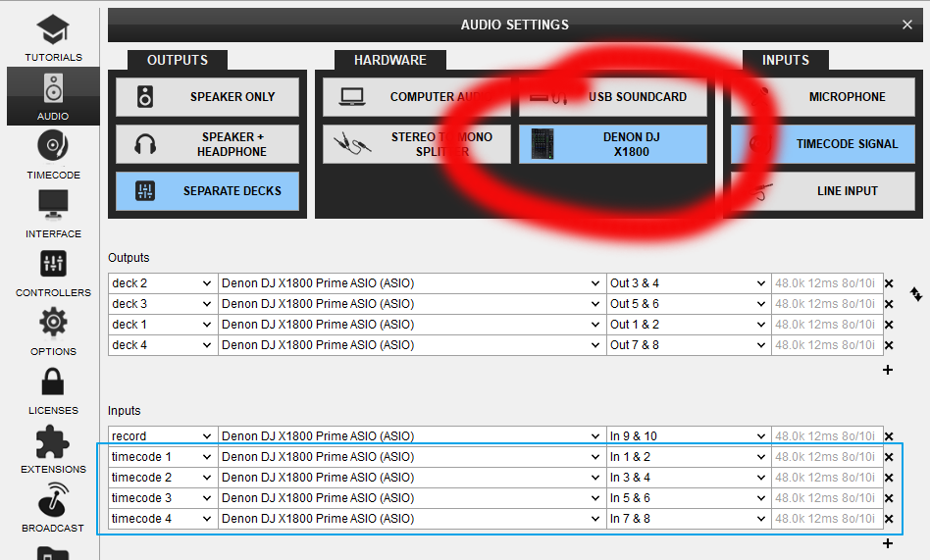Open deck 1 sound card dropdown
The image size is (930, 560).
tap(412, 325)
